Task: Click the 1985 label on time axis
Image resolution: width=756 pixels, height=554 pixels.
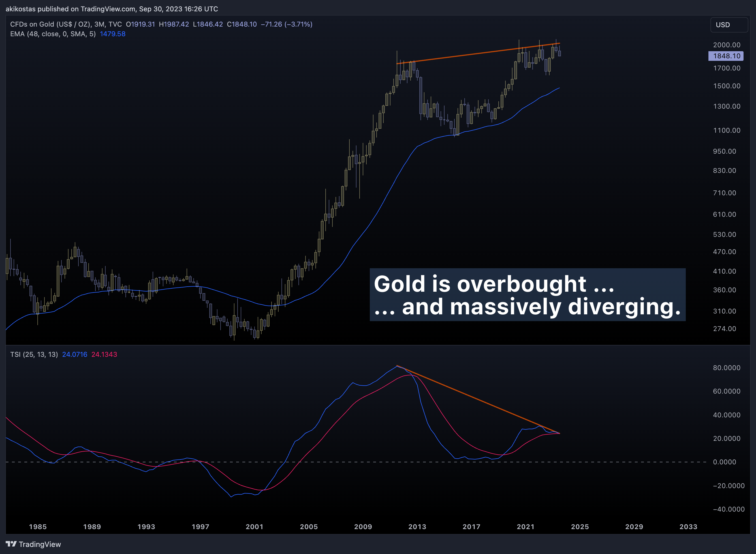Action: click(x=38, y=527)
